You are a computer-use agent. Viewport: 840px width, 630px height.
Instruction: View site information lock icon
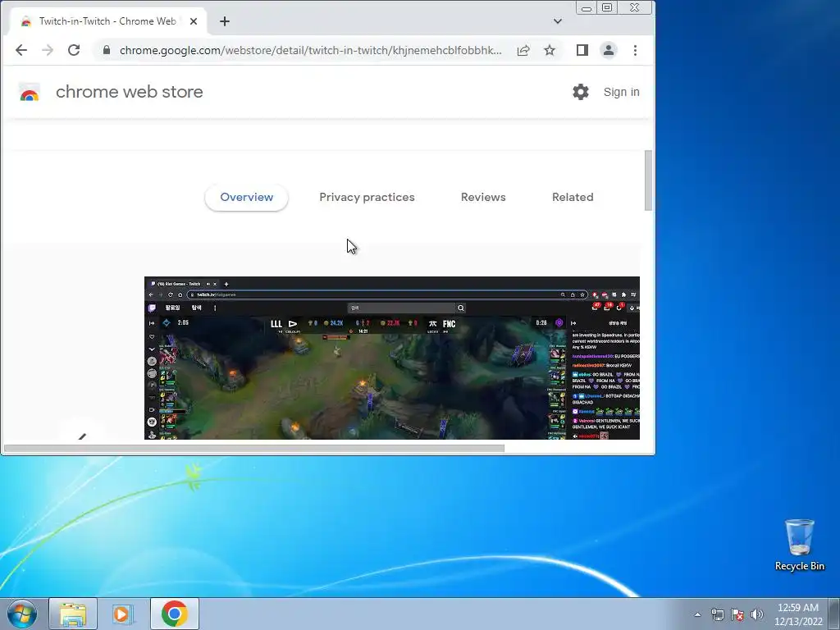pos(107,50)
